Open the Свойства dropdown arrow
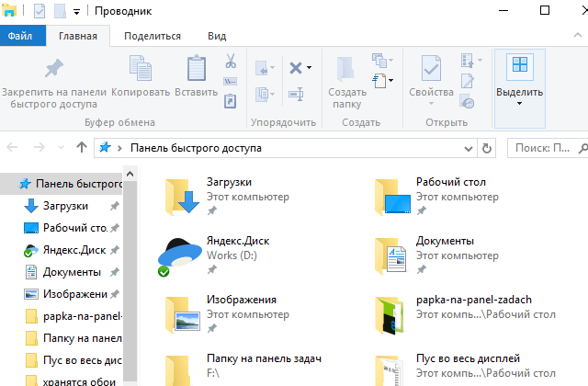Image resolution: width=588 pixels, height=386 pixels. coord(431,104)
